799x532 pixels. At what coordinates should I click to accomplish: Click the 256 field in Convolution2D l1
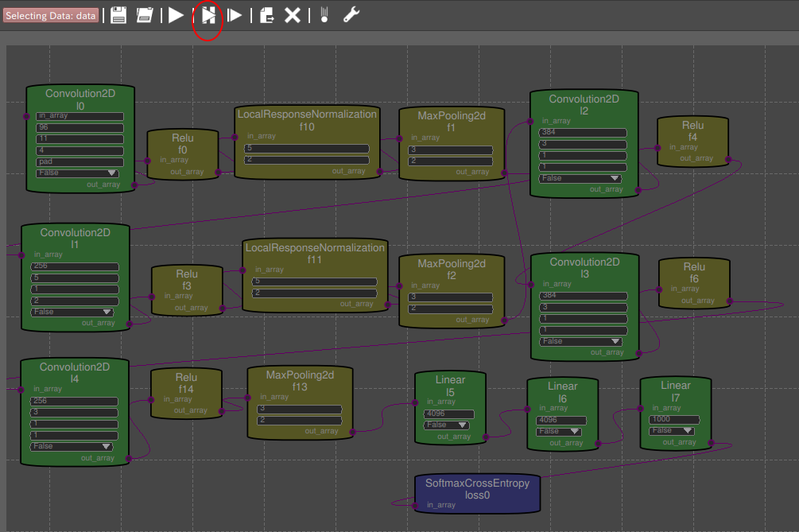(75, 266)
